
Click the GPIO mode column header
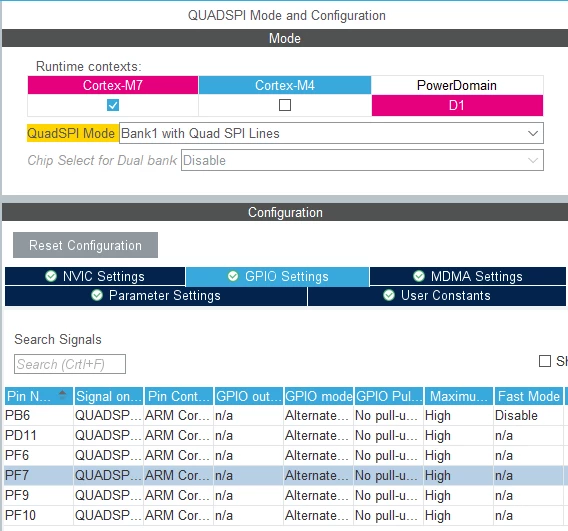click(319, 396)
